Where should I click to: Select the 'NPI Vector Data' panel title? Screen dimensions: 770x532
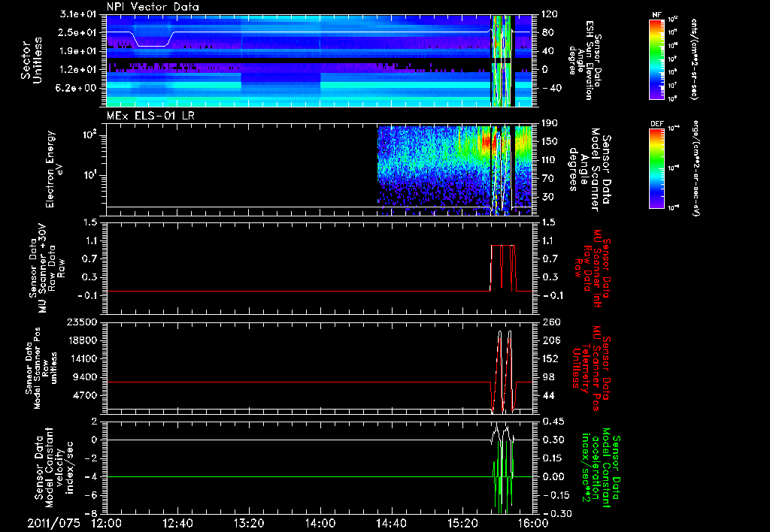tap(153, 7)
